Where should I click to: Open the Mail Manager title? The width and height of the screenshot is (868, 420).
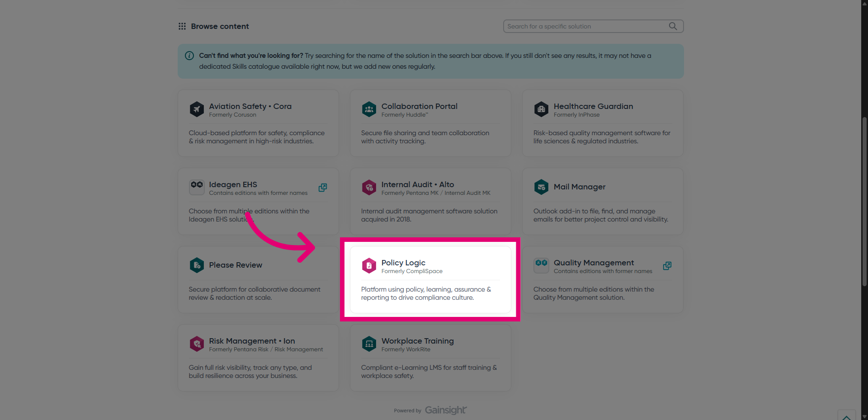pos(579,187)
